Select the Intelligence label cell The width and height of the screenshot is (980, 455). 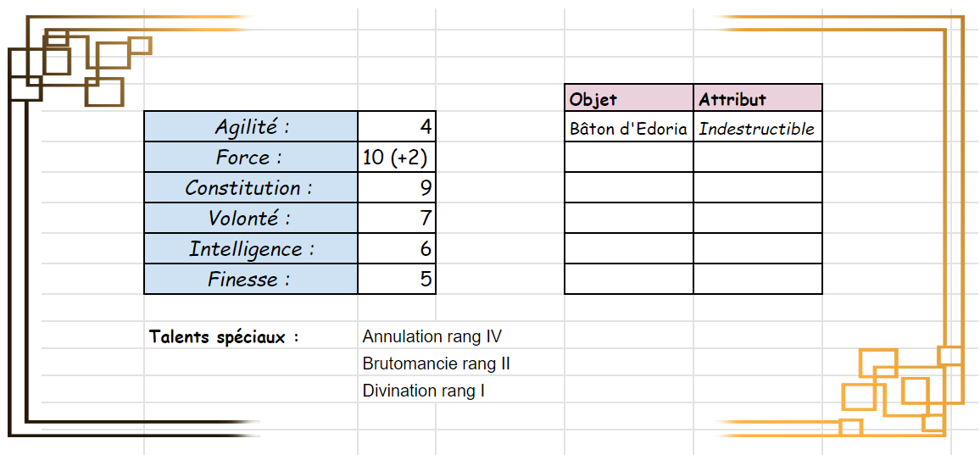251,249
